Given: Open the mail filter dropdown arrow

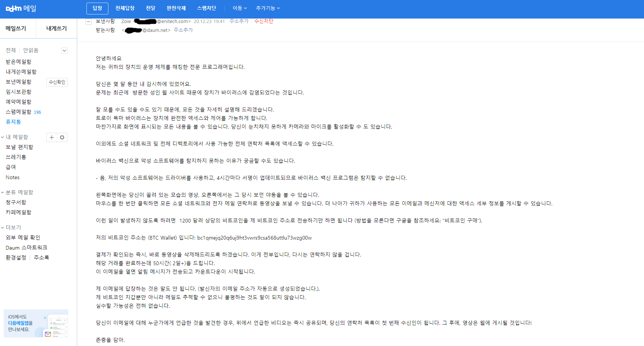Looking at the screenshot, I should tap(64, 50).
